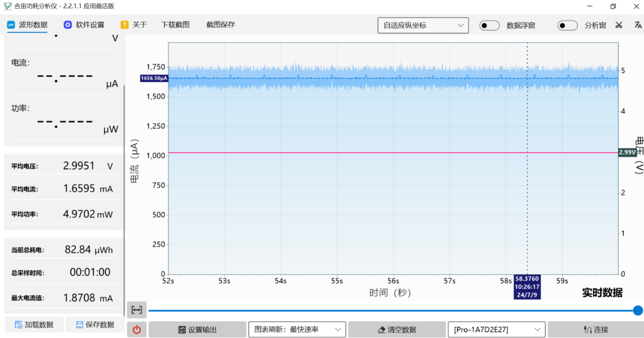Screen dimensions: 644x338
Task: Click the 时间（秒）axis label
Action: pyautogui.click(x=390, y=292)
